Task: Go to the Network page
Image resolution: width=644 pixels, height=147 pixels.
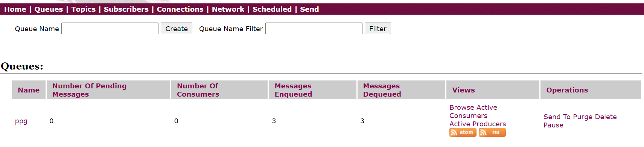Action: 228,9
